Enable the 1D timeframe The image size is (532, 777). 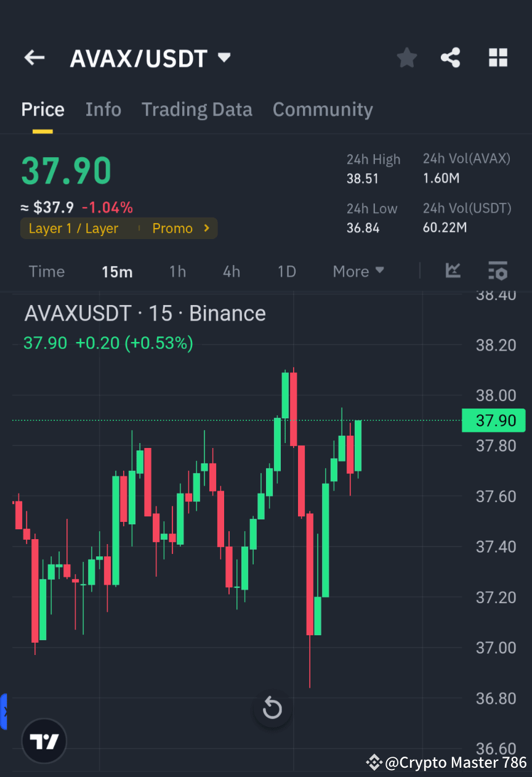286,271
